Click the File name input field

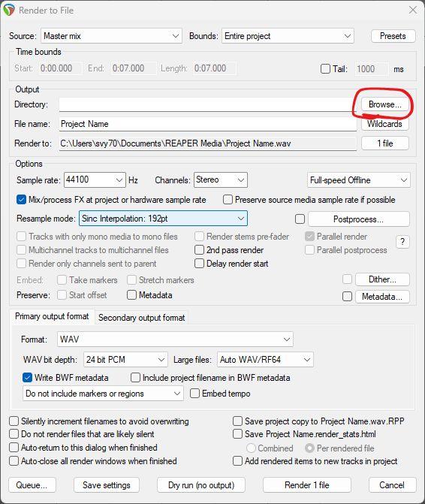pos(208,124)
